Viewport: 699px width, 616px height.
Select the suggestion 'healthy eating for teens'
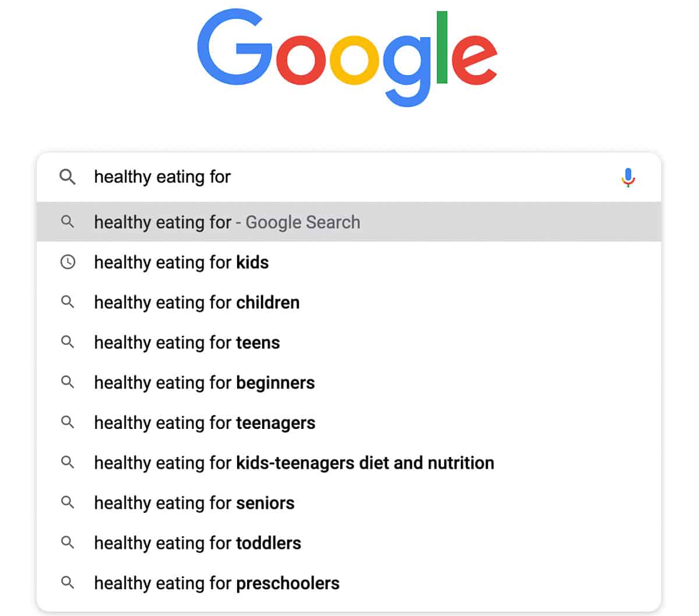[186, 343]
